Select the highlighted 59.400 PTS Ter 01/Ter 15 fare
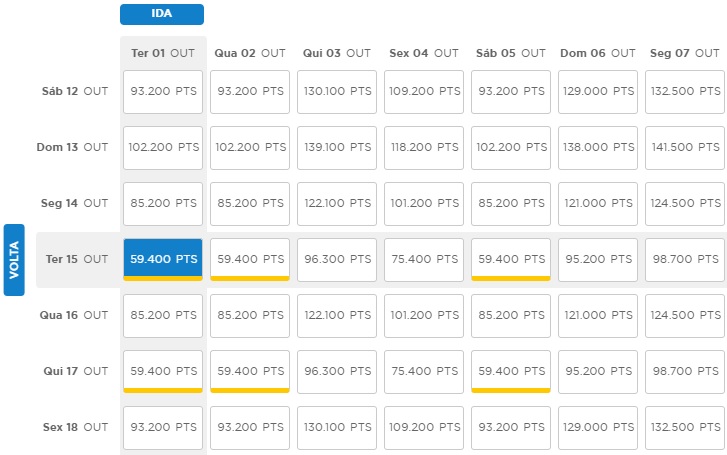Viewport: 727px width, 455px height. 162,259
